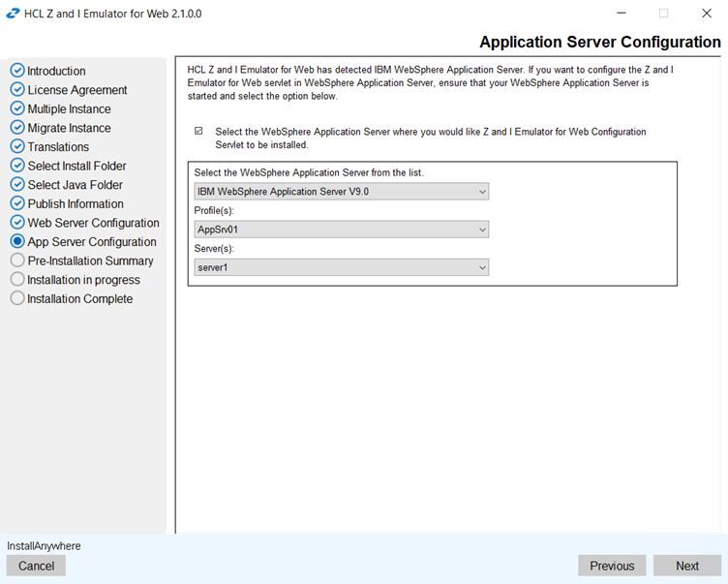
Task: Click the Previous button
Action: click(612, 566)
